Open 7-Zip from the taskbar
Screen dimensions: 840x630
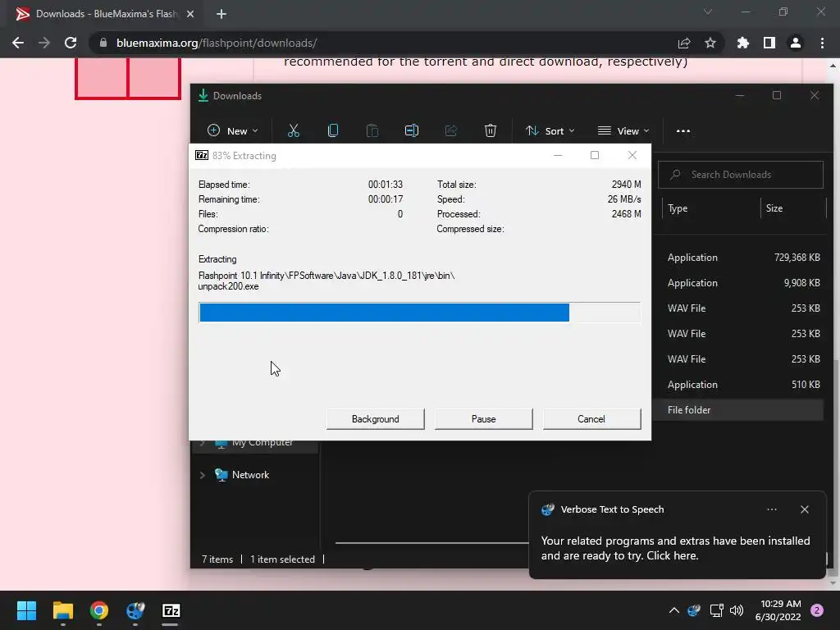(171, 610)
